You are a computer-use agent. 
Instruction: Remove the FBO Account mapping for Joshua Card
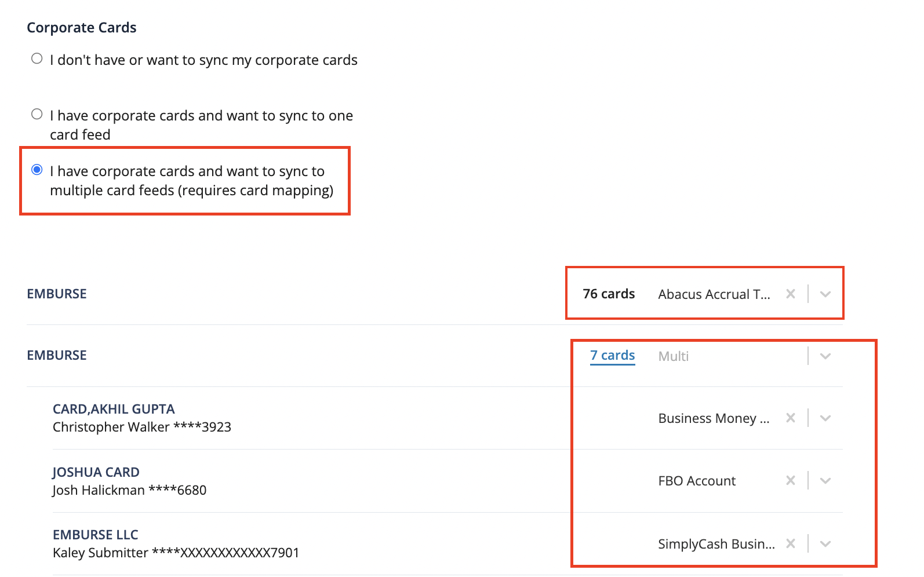tap(791, 480)
